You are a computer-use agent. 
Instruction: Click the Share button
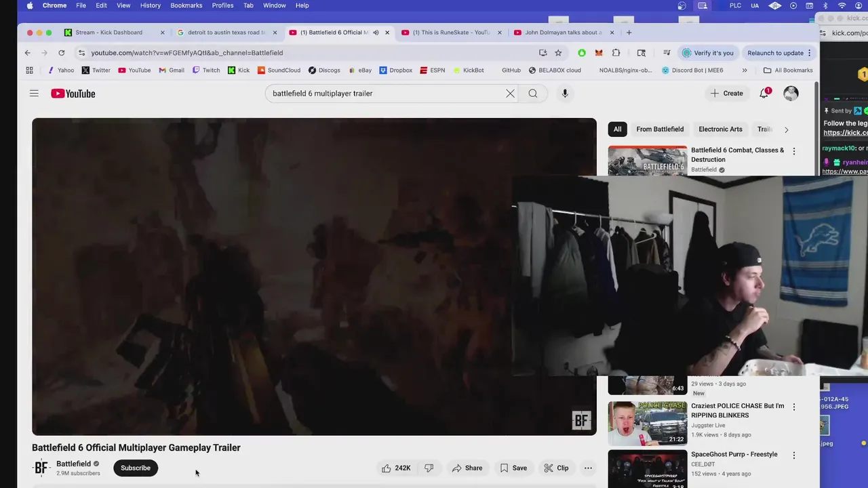click(467, 468)
